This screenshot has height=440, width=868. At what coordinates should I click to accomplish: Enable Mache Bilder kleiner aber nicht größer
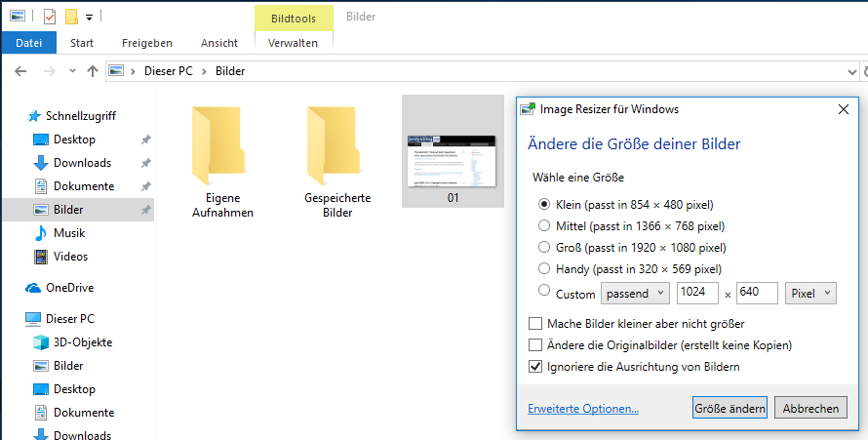(x=534, y=323)
